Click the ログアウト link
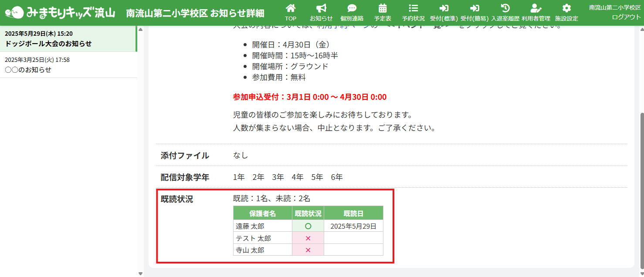The image size is (644, 277). coord(626,17)
